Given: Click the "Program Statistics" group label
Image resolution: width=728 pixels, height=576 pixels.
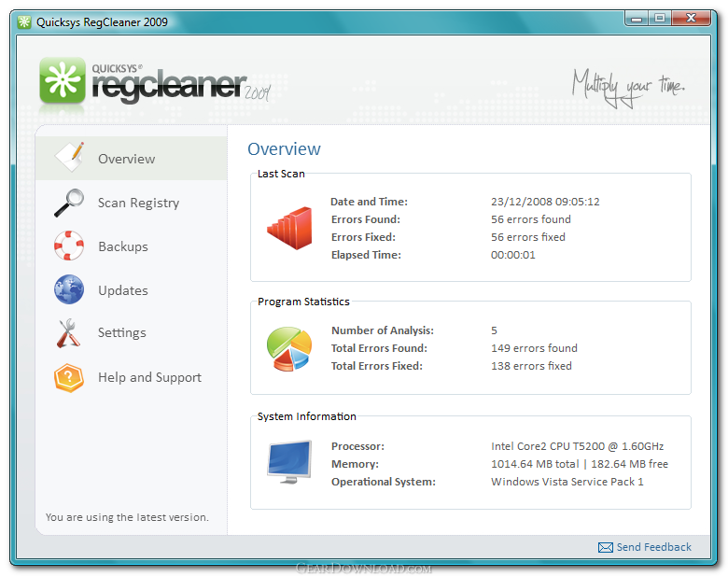Looking at the screenshot, I should (303, 302).
